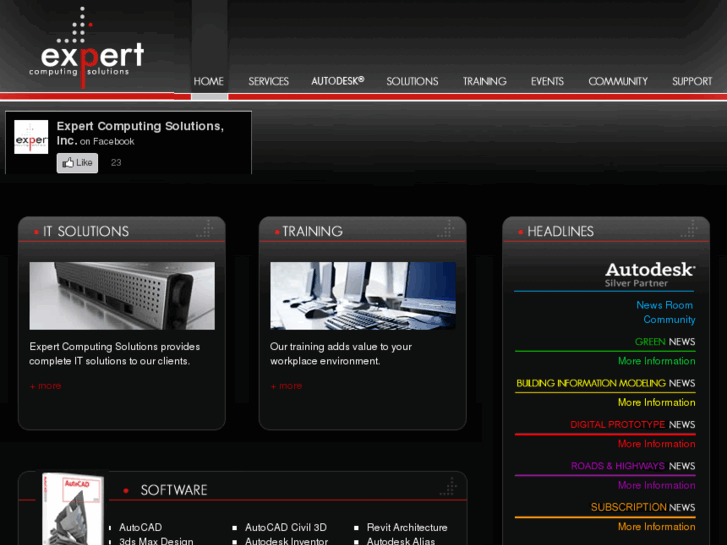Image resolution: width=727 pixels, height=545 pixels.
Task: Click the Facebook Like button
Action: (x=77, y=163)
